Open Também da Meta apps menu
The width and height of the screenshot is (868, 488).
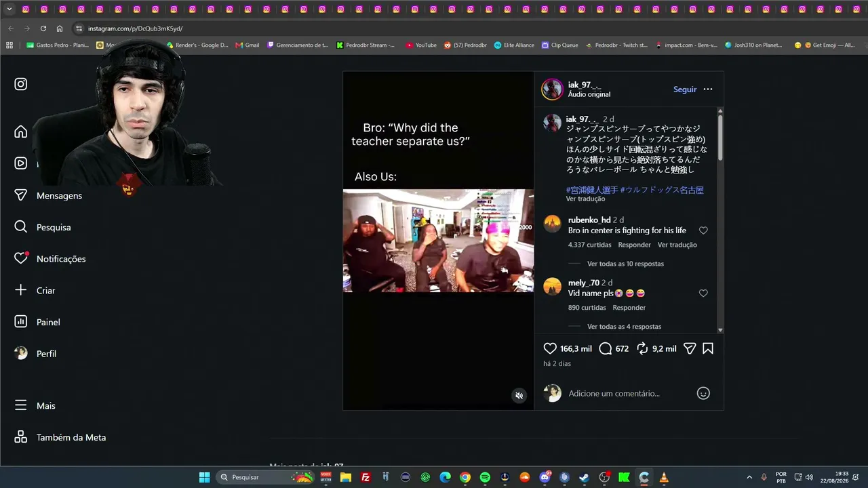(x=60, y=437)
